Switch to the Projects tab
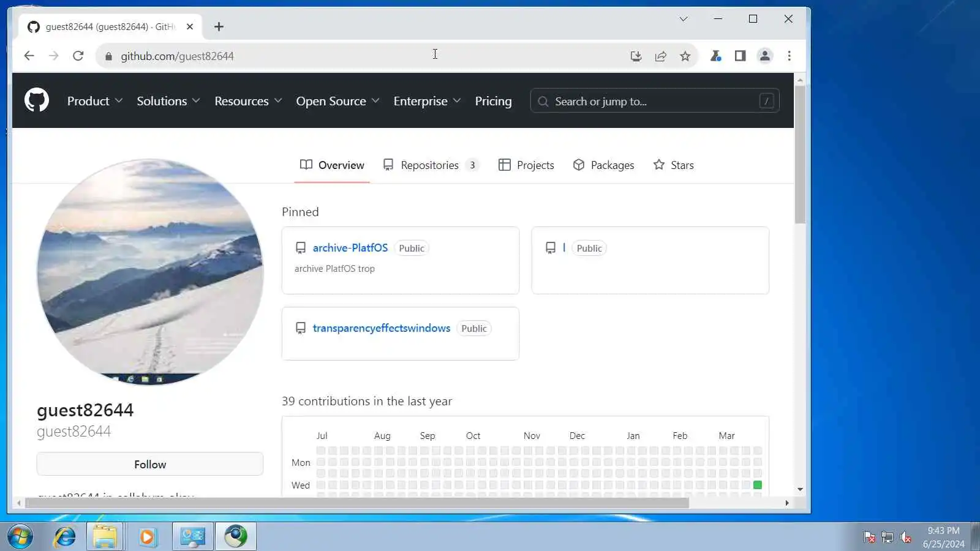 pyautogui.click(x=526, y=165)
